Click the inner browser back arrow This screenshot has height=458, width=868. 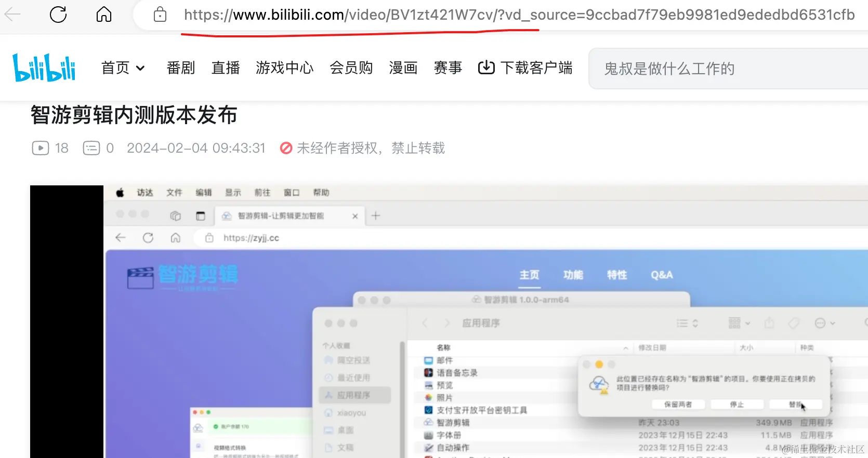pyautogui.click(x=121, y=238)
